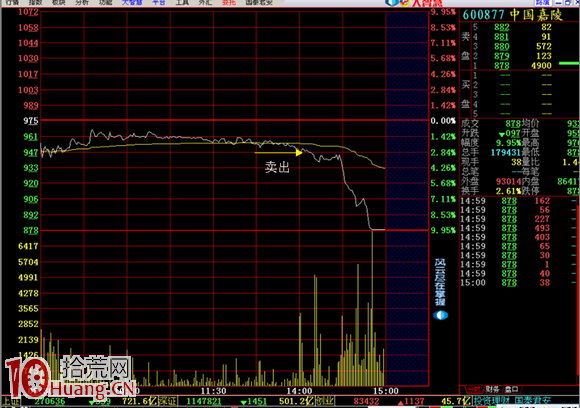
Task: Click the 深证 index value 1147821
Action: tap(203, 401)
